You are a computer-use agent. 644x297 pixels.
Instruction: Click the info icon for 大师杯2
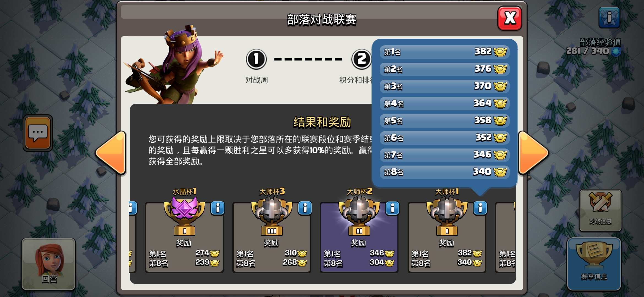tap(392, 208)
